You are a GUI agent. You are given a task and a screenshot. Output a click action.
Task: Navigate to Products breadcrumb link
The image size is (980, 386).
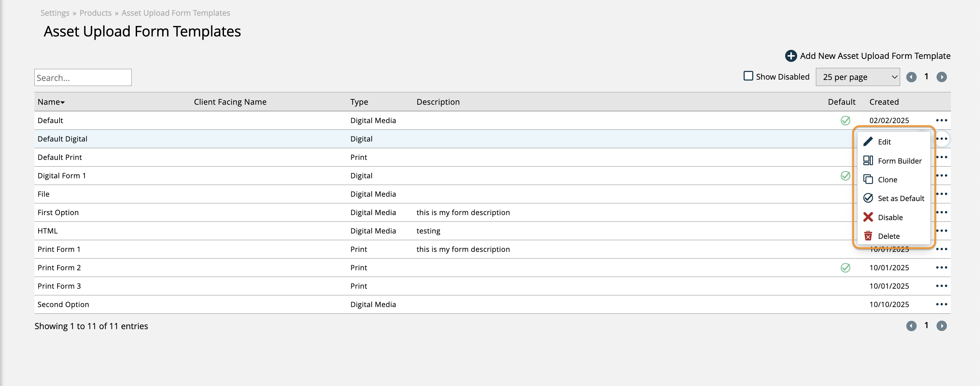tap(96, 13)
